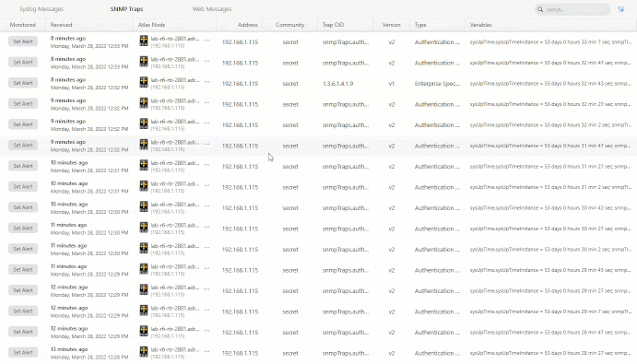The height and width of the screenshot is (364, 637).
Task: Click the node icon in the 29 min 27 sec row
Action: [144, 289]
